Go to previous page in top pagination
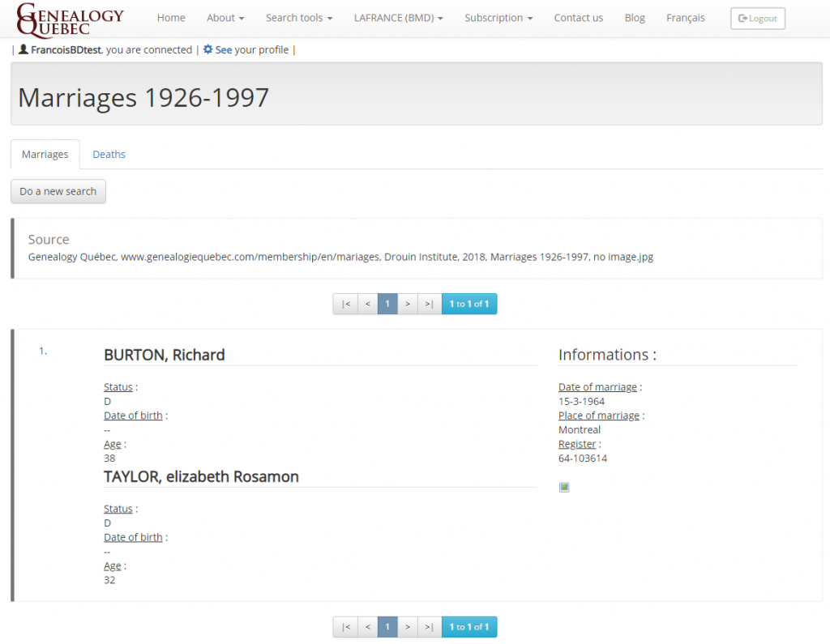 click(368, 304)
